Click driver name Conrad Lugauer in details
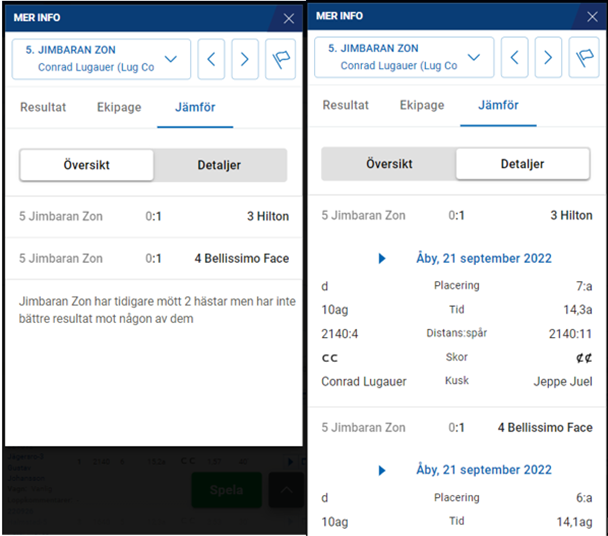This screenshot has width=608, height=536. pos(364,382)
